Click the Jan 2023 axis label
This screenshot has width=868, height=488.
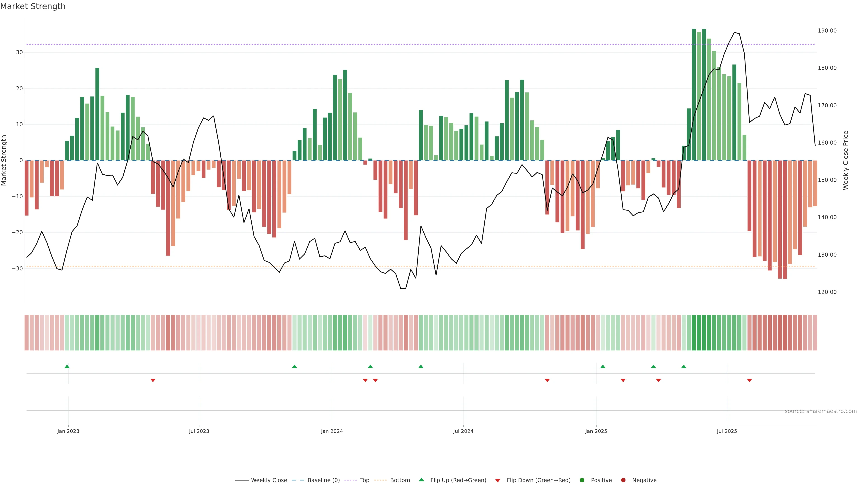tap(68, 431)
